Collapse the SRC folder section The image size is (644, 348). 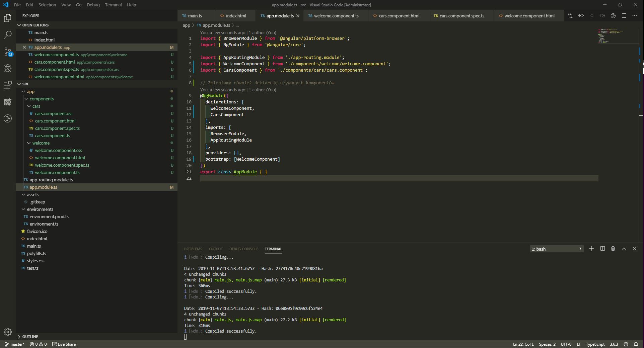click(x=96, y=84)
